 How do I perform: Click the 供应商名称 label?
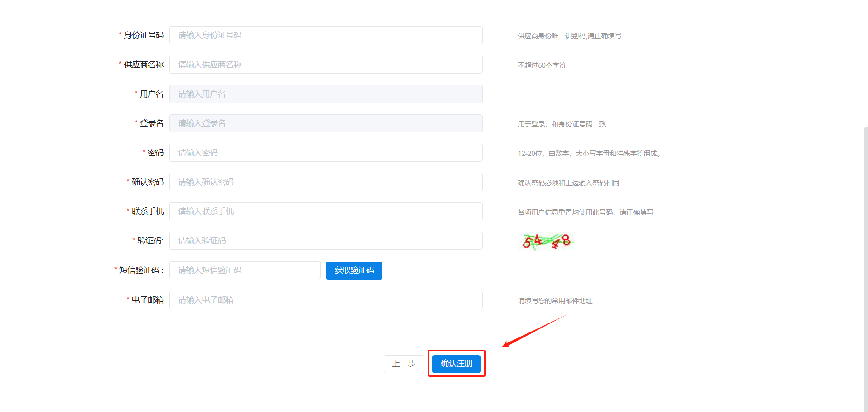pos(144,65)
